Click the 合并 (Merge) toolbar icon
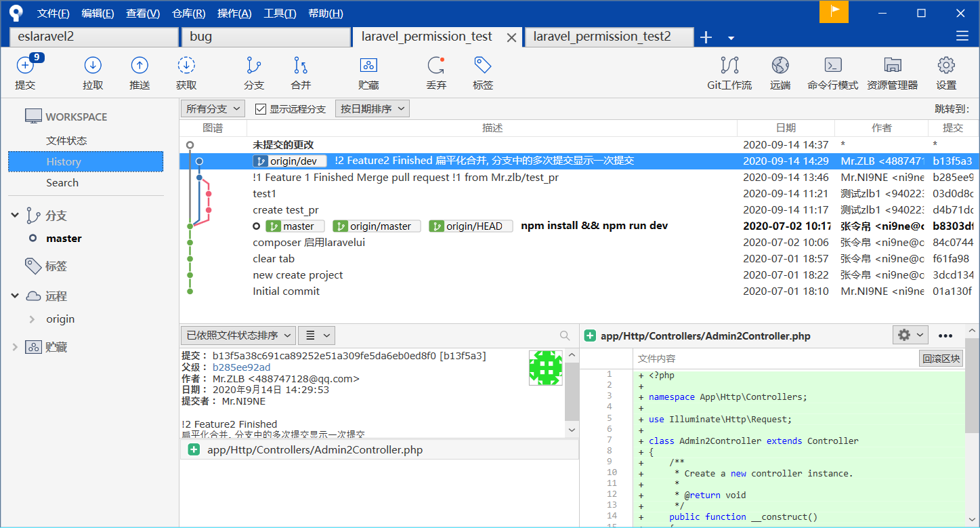Viewport: 980px width, 528px height. click(x=301, y=66)
